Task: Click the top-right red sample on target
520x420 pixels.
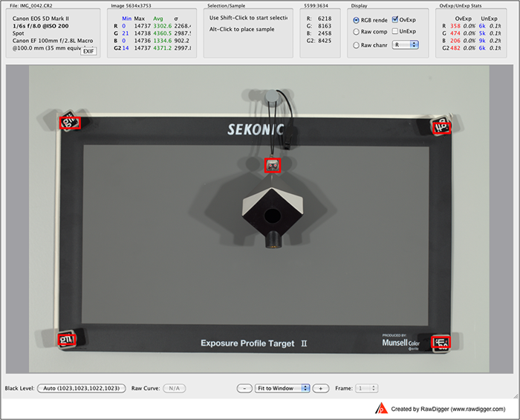Action: pyautogui.click(x=442, y=128)
